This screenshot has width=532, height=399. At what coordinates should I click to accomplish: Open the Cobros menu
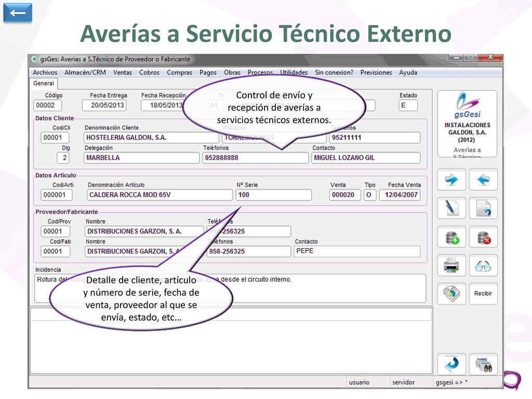149,72
